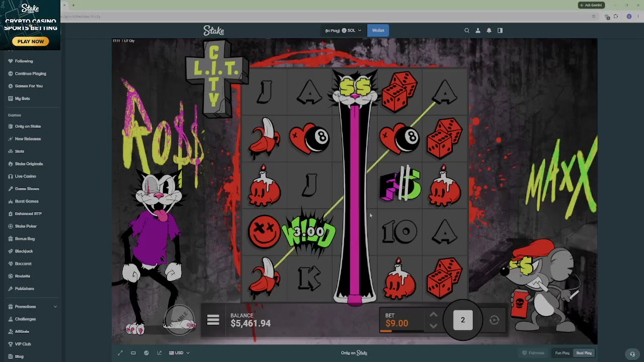Select the Roulette wheel icon
The image size is (644, 362).
11,276
